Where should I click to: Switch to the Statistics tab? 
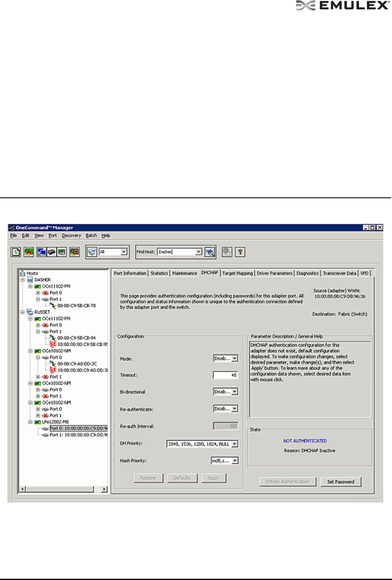click(x=159, y=273)
